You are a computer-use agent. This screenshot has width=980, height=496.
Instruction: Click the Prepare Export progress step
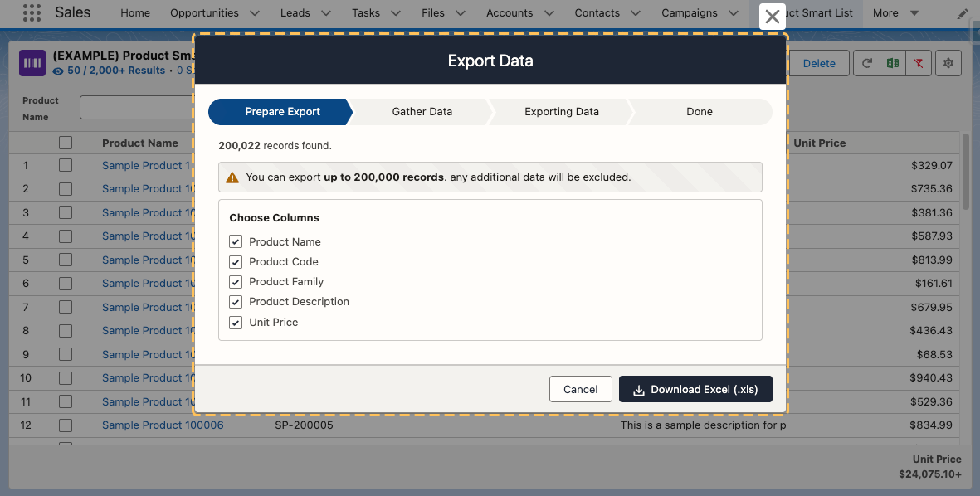point(282,112)
